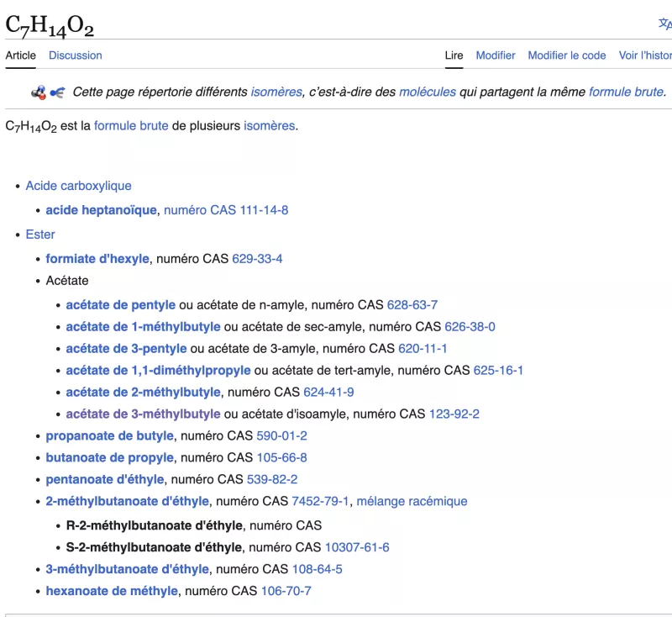Open formiate d'hexyle link
This screenshot has height=617, width=672.
point(97,259)
